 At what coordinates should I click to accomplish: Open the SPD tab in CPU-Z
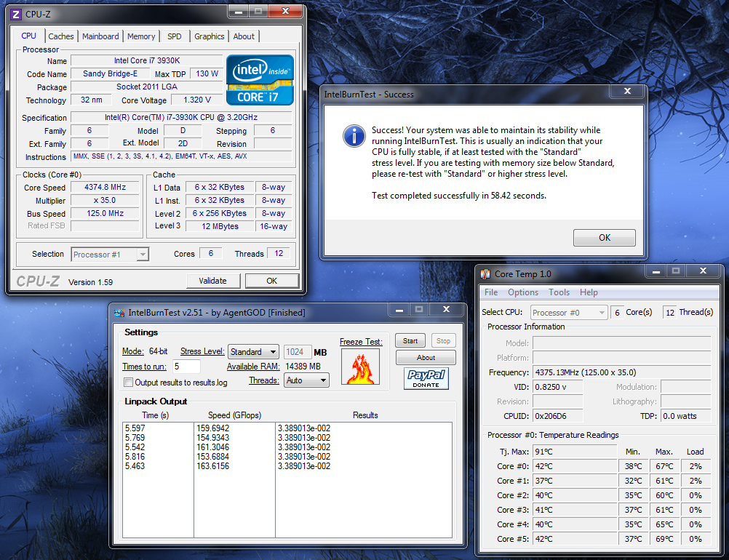coord(175,36)
